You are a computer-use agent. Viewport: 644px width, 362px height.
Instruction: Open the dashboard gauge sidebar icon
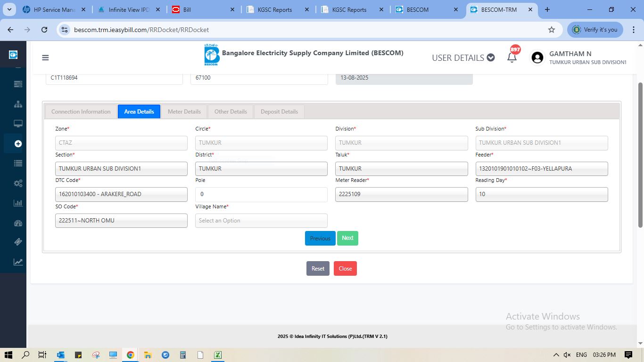click(18, 223)
